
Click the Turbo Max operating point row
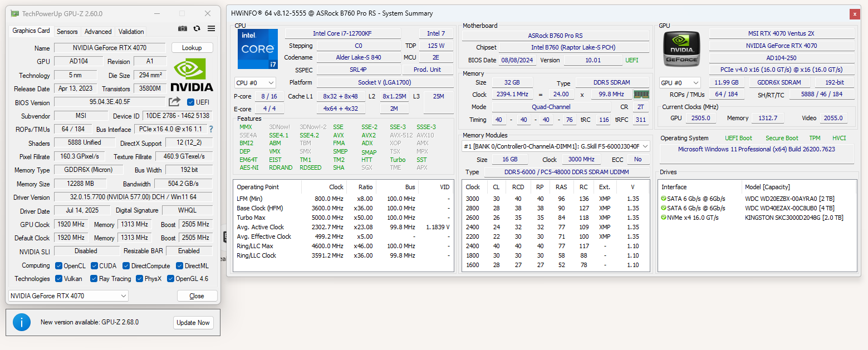coord(343,218)
